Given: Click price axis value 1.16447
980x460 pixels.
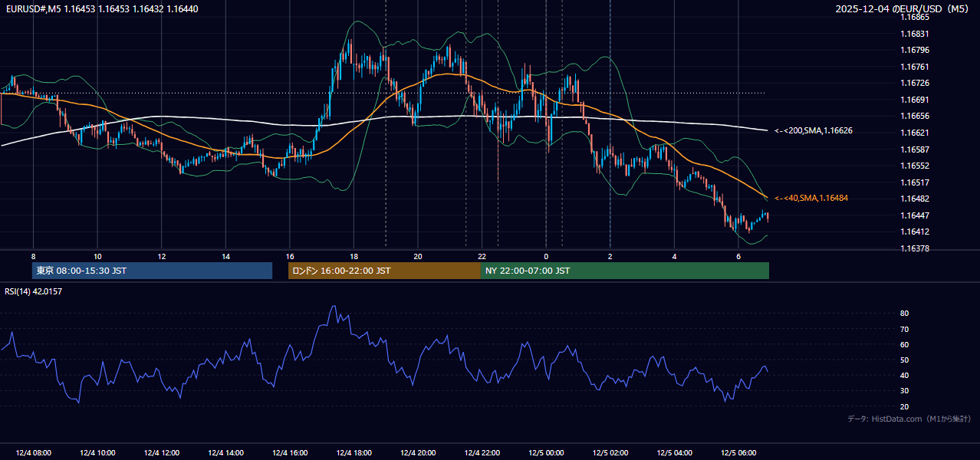Looking at the screenshot, I should pos(916,215).
